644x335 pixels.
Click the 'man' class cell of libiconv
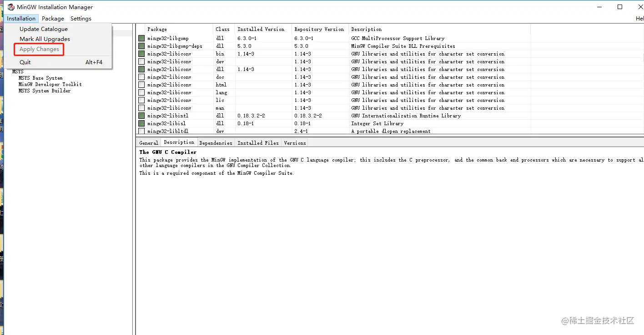click(x=220, y=108)
